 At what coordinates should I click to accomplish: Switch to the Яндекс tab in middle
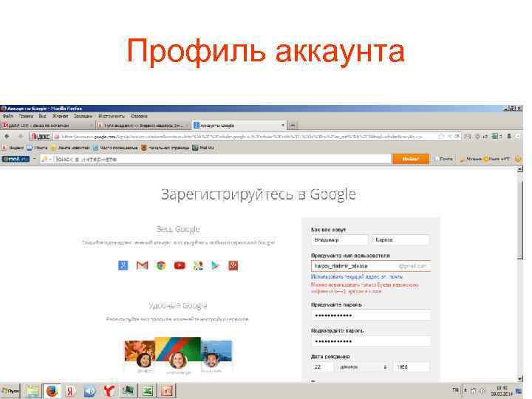[x=143, y=126]
